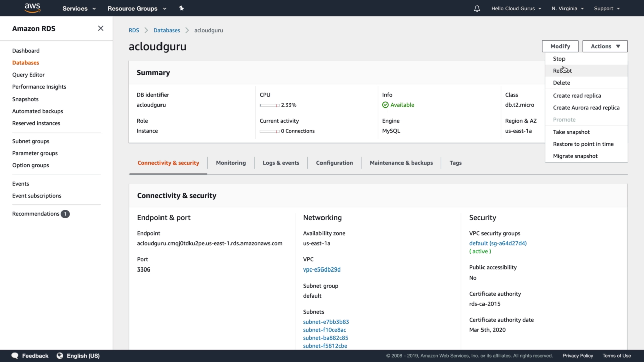This screenshot has height=362, width=644.
Task: Select the Connectivity & security tab
Action: [x=169, y=163]
